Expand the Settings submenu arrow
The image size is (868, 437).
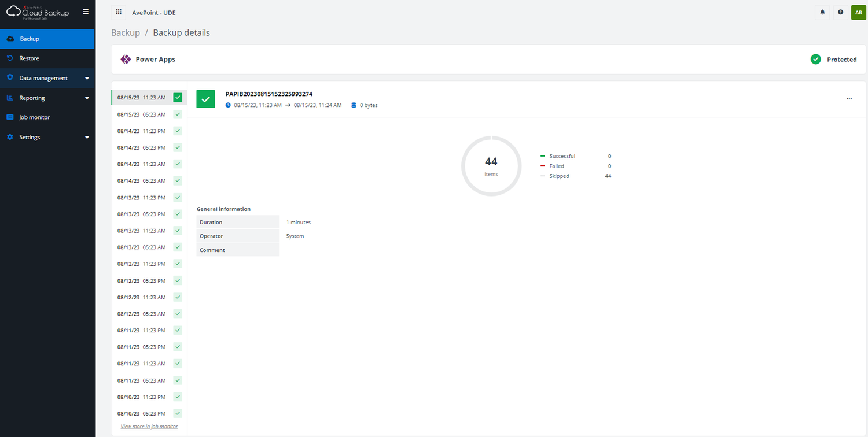coord(87,138)
